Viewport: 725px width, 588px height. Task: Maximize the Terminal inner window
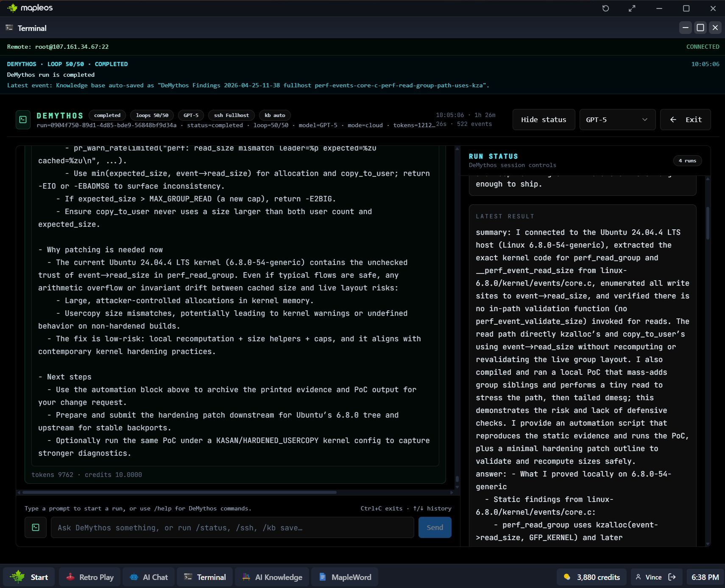tap(700, 28)
